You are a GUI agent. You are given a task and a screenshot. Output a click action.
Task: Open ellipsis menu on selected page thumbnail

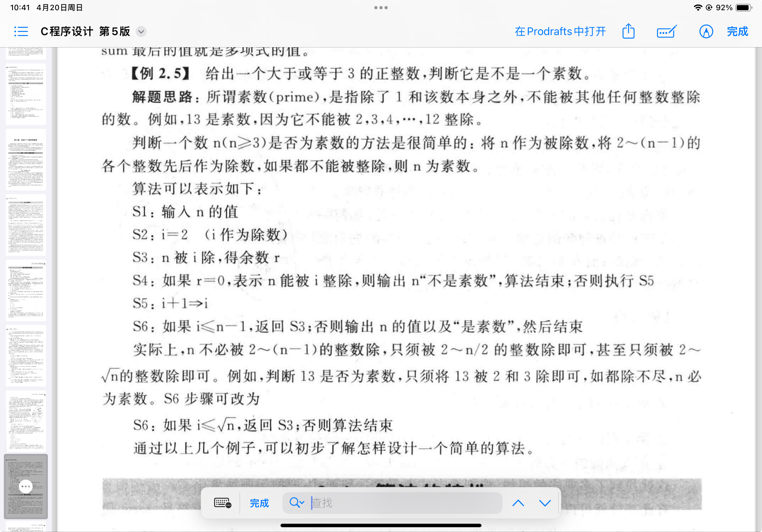pyautogui.click(x=26, y=486)
